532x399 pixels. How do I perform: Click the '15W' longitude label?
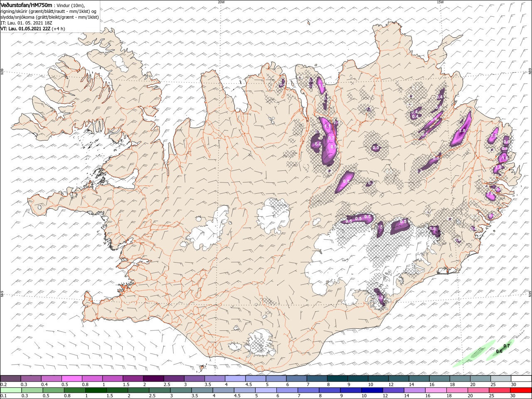pos(440,2)
